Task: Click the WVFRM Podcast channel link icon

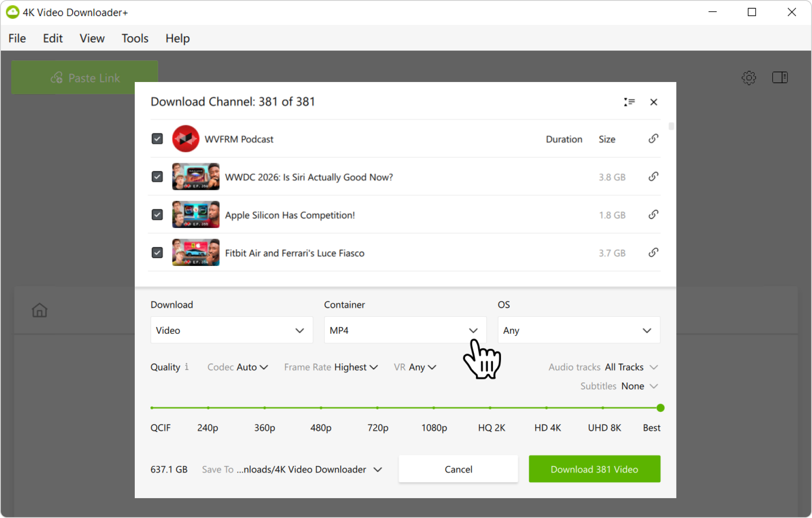Action: [653, 139]
